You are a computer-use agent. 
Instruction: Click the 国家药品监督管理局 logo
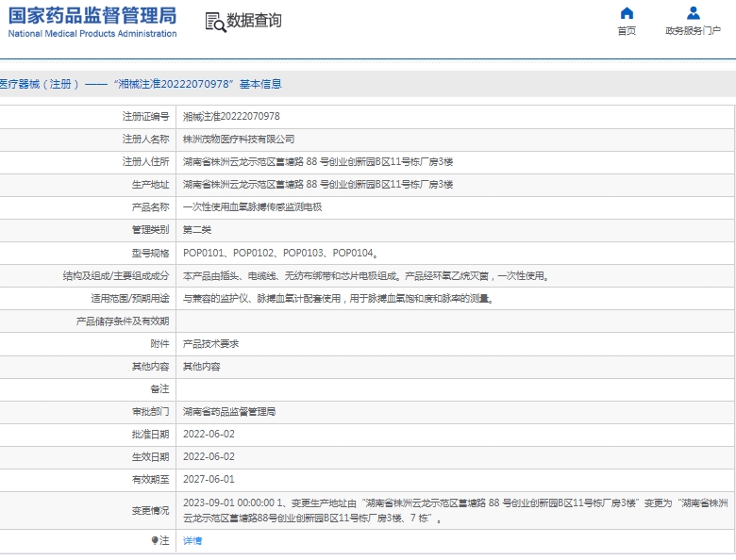click(92, 21)
